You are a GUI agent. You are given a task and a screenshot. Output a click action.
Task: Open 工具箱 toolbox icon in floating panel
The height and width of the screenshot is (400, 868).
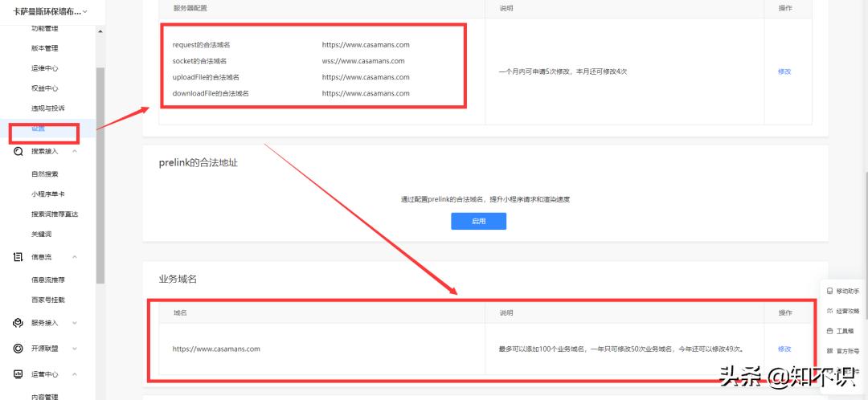[x=829, y=331]
